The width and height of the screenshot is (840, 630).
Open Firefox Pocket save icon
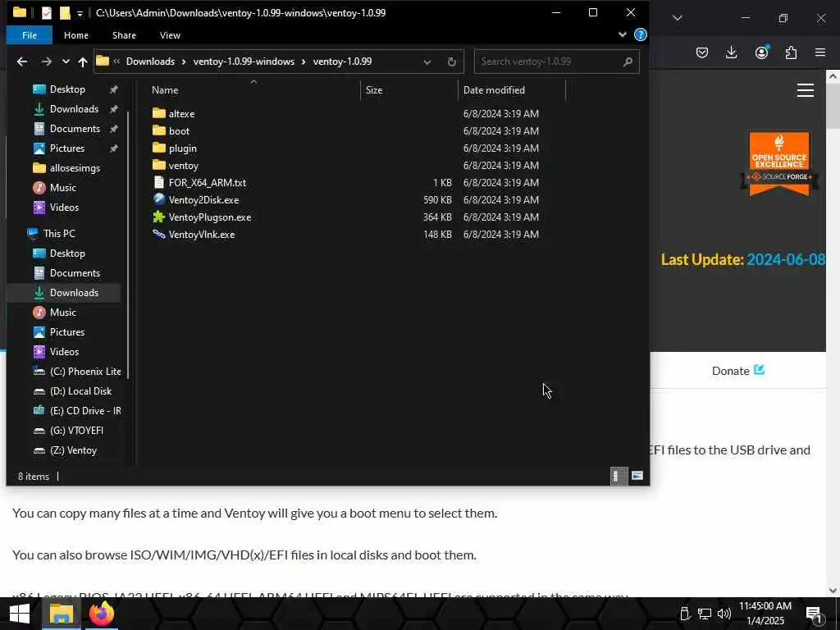click(x=702, y=52)
